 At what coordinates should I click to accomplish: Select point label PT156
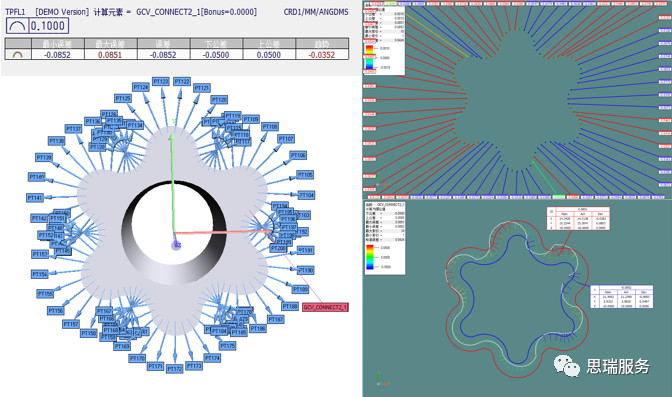coord(56,310)
